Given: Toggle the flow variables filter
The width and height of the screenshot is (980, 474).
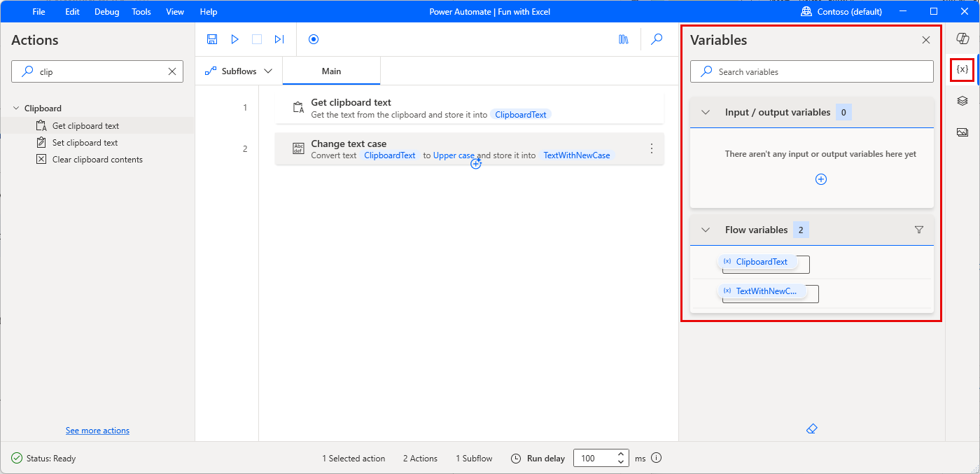Looking at the screenshot, I should [x=919, y=229].
